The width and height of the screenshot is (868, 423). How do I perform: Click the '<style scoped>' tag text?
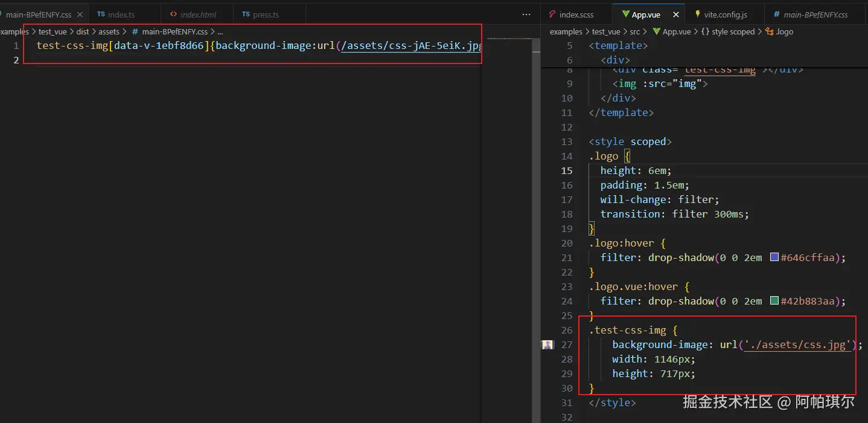(630, 141)
